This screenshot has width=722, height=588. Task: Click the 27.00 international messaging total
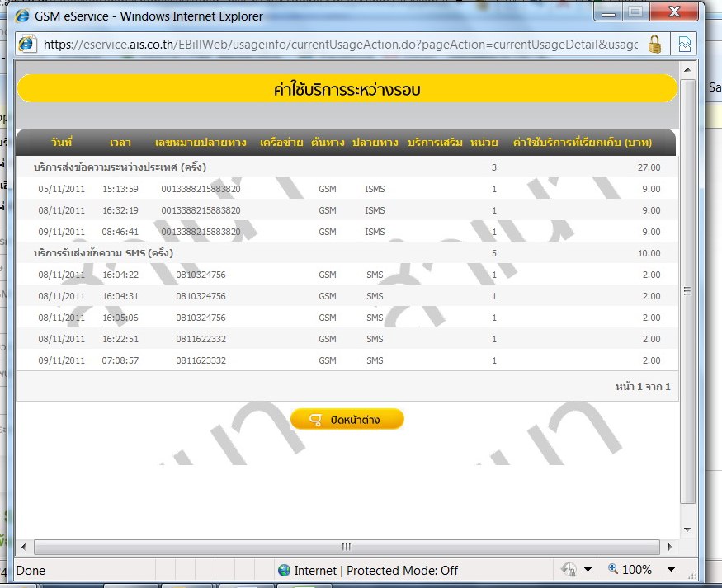pos(649,167)
